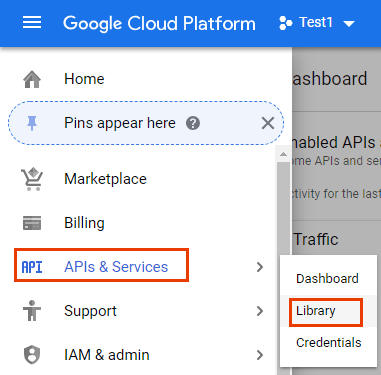The image size is (381, 375).
Task: Click the API icon
Action: point(32,267)
